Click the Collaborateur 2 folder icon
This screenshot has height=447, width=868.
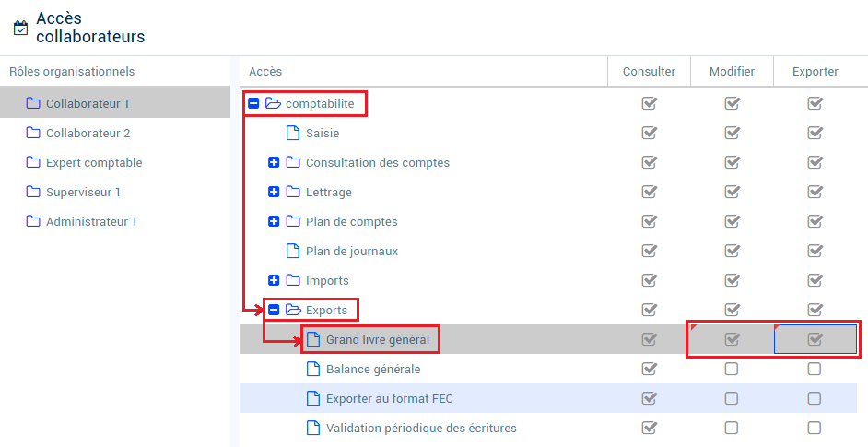tap(33, 133)
